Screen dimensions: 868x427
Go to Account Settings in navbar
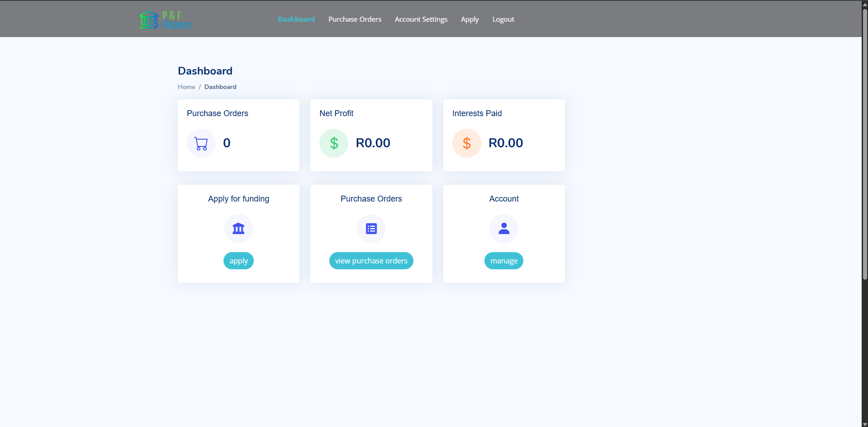coord(421,19)
